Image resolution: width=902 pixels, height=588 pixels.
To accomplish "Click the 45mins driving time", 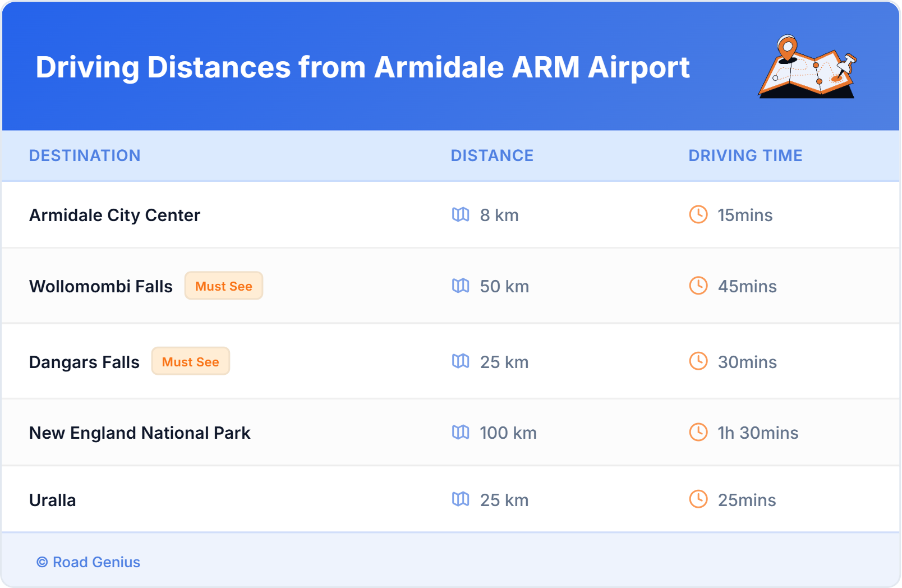I will click(747, 287).
